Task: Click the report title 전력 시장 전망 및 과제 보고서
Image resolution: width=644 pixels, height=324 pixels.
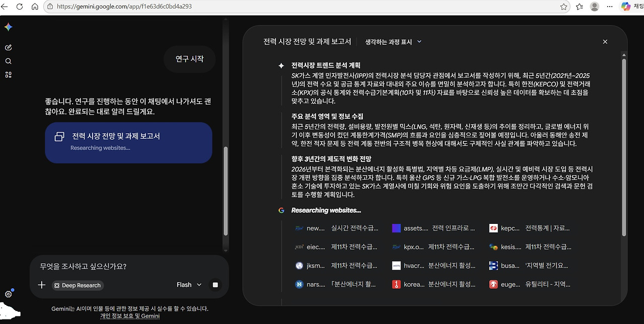Action: [x=307, y=42]
